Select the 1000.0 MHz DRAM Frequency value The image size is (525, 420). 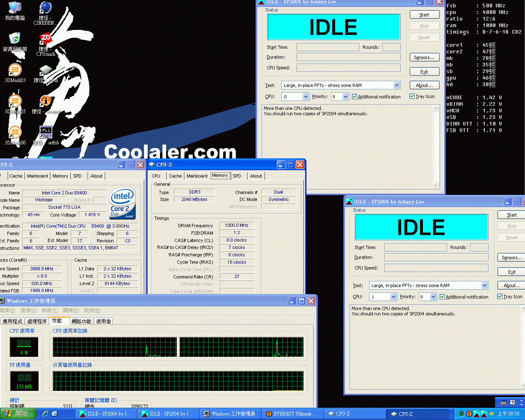[236, 225]
